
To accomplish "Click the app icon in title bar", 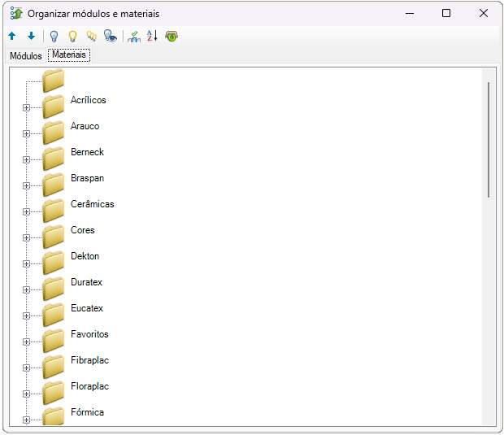I will click(x=16, y=14).
